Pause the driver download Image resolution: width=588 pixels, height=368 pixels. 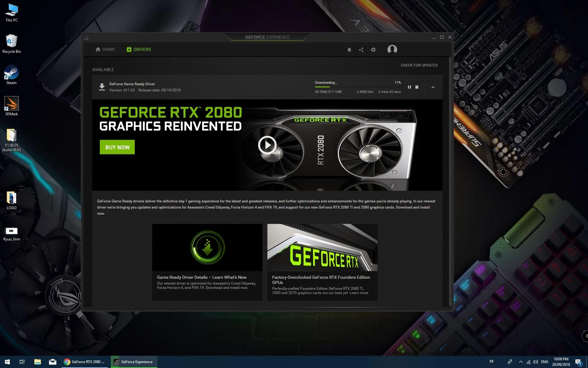[409, 87]
